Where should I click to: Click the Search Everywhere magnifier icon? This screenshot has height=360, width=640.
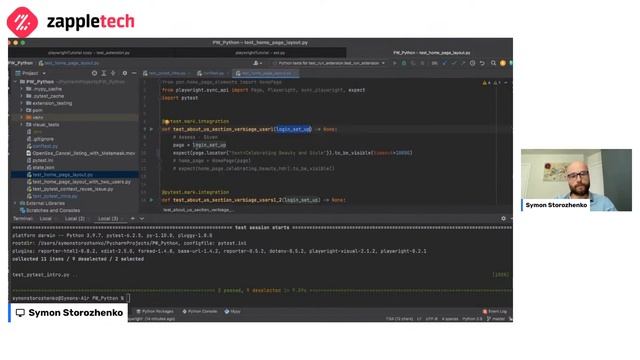click(493, 63)
